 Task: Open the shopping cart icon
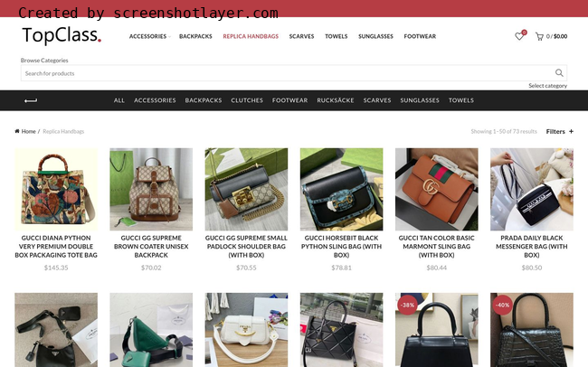539,36
